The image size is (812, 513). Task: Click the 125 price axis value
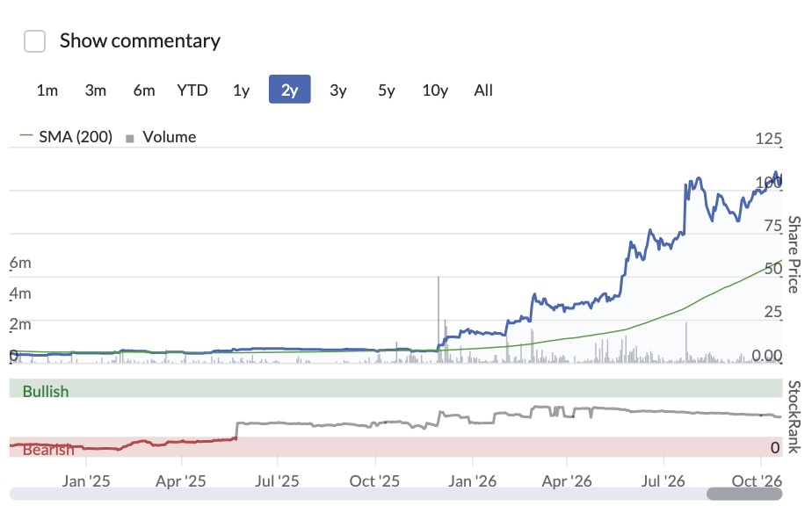[x=768, y=139]
